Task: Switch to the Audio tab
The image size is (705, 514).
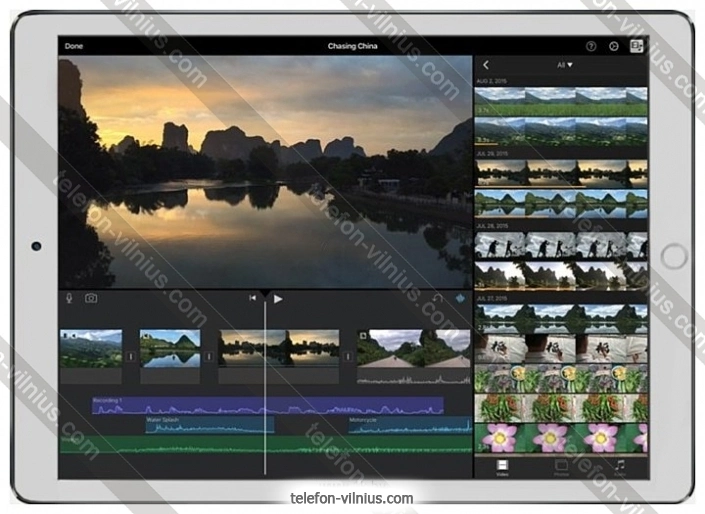Action: (x=620, y=466)
